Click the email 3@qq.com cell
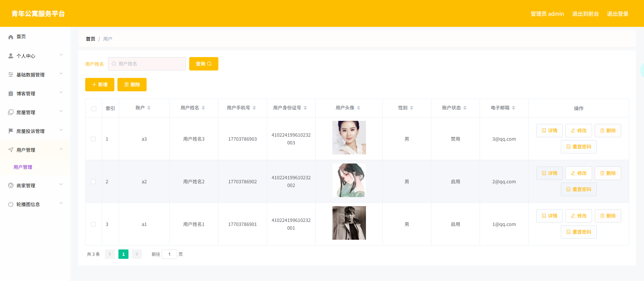644x281 pixels. [x=504, y=139]
